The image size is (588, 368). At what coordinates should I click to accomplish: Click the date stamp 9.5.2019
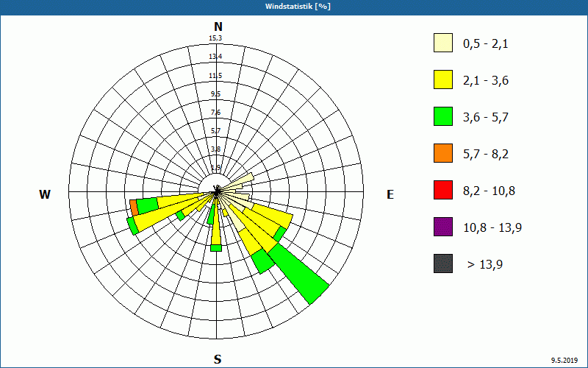click(564, 360)
